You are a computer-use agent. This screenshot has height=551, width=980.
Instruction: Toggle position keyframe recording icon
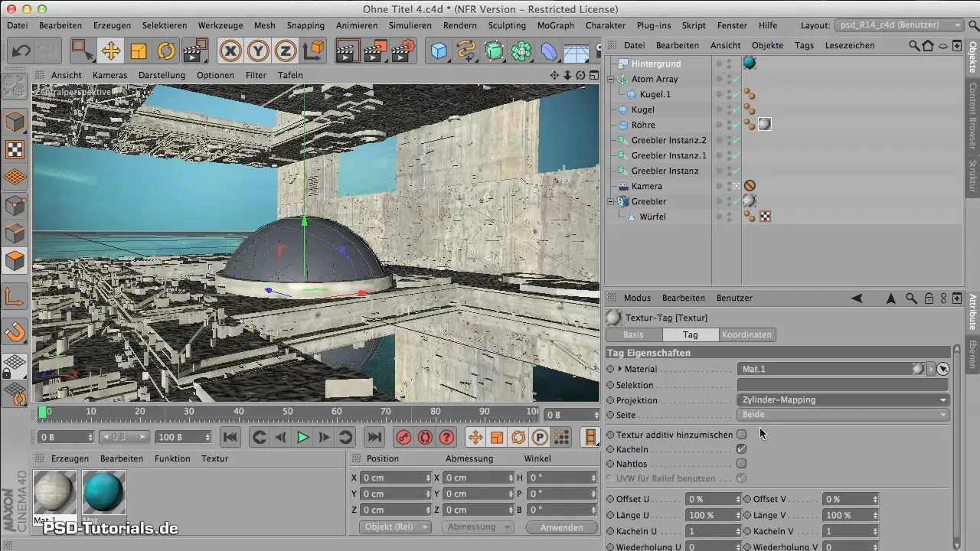tap(475, 437)
